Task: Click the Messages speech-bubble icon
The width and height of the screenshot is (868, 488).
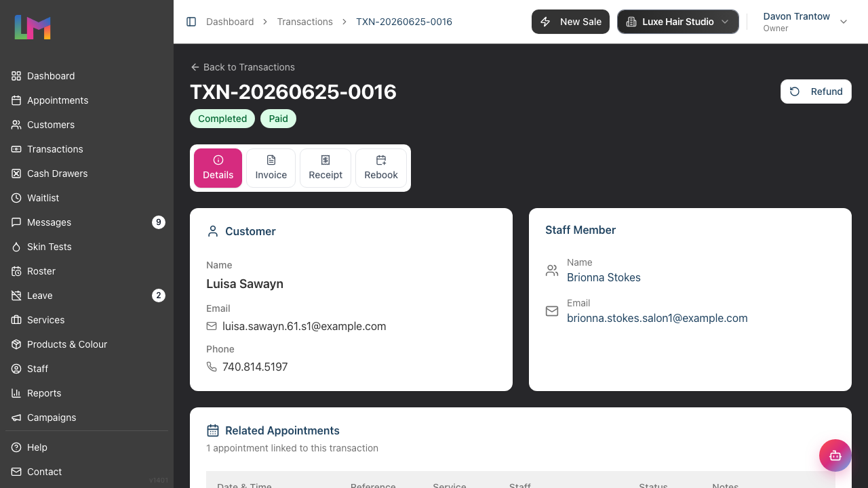Action: point(16,222)
